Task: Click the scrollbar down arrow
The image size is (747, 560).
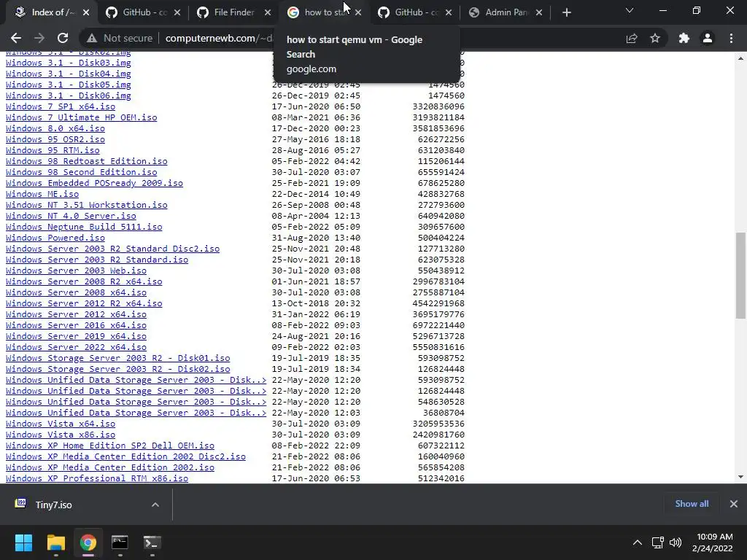Action: tap(740, 477)
